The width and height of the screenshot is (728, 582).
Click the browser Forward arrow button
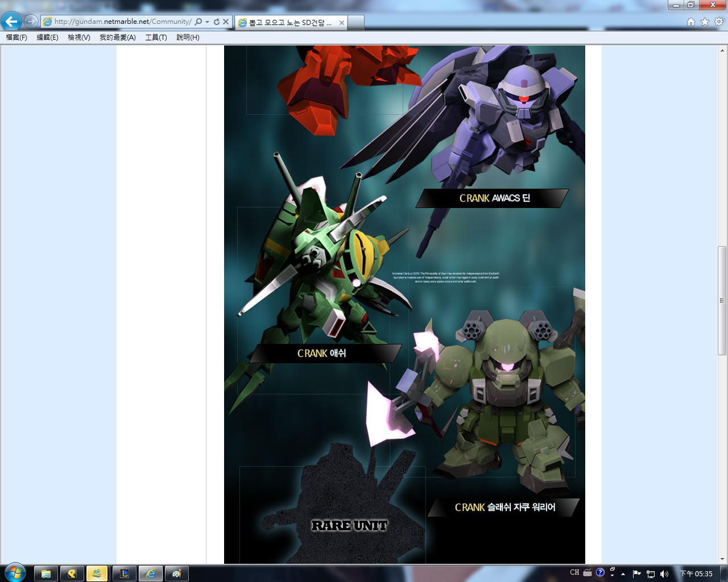[x=31, y=22]
